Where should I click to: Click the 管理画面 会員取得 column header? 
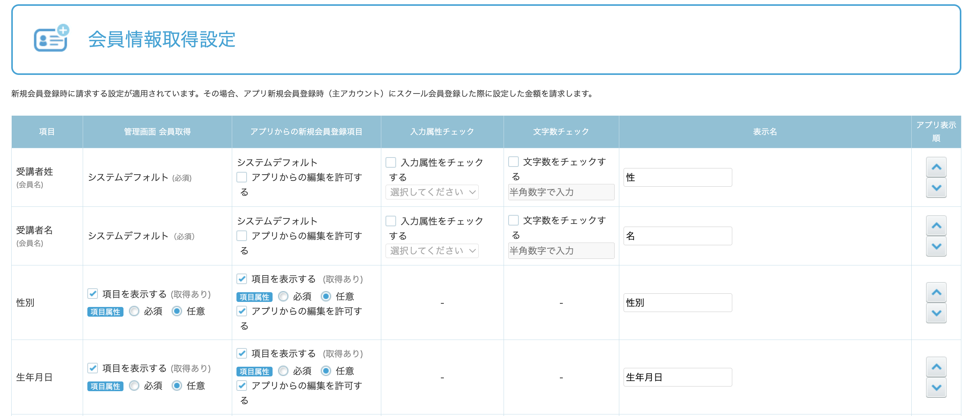tap(157, 132)
